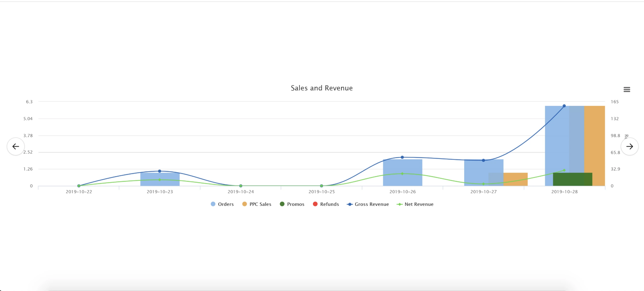Click Net Revenue point on 2019-10-28
The width and height of the screenshot is (644, 291).
[564, 170]
